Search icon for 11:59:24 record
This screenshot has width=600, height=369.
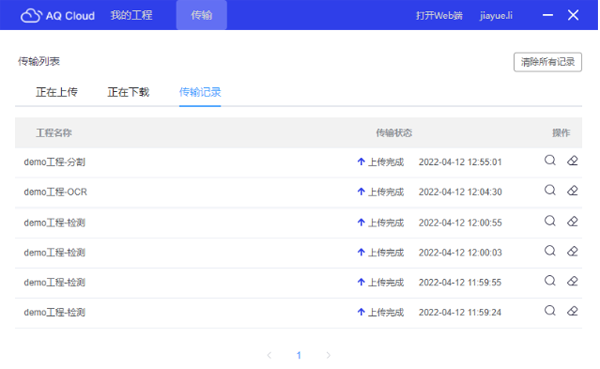point(550,310)
